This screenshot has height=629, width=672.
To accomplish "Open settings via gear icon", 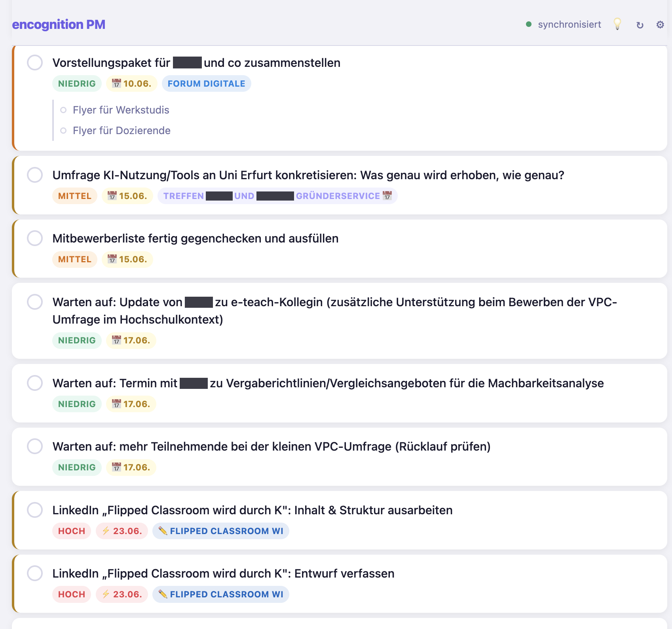I will pyautogui.click(x=660, y=25).
